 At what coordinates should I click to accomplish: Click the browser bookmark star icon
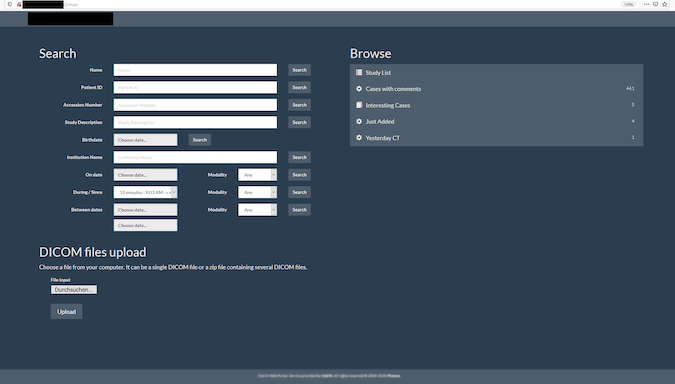665,4
